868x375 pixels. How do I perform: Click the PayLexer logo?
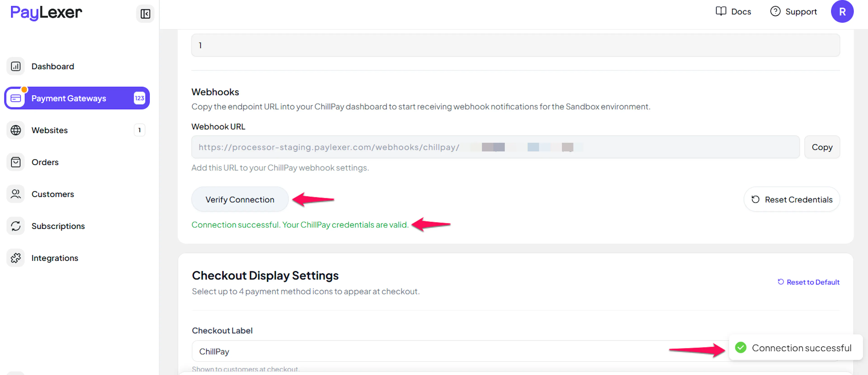(46, 13)
